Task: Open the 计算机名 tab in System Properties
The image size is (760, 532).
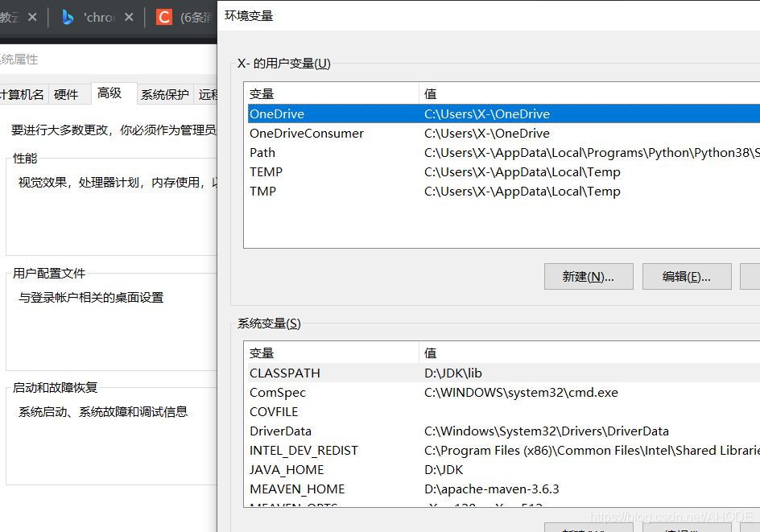Action: click(23, 94)
